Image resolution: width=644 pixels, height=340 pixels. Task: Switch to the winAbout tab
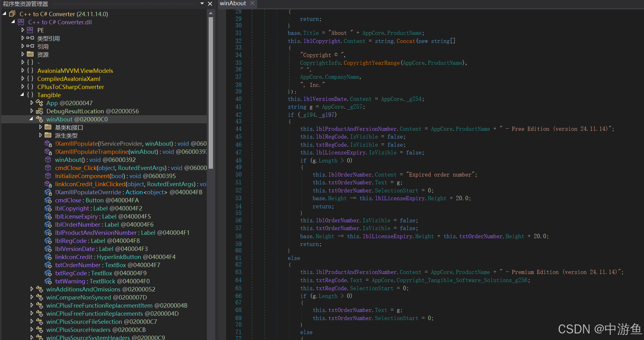[233, 3]
